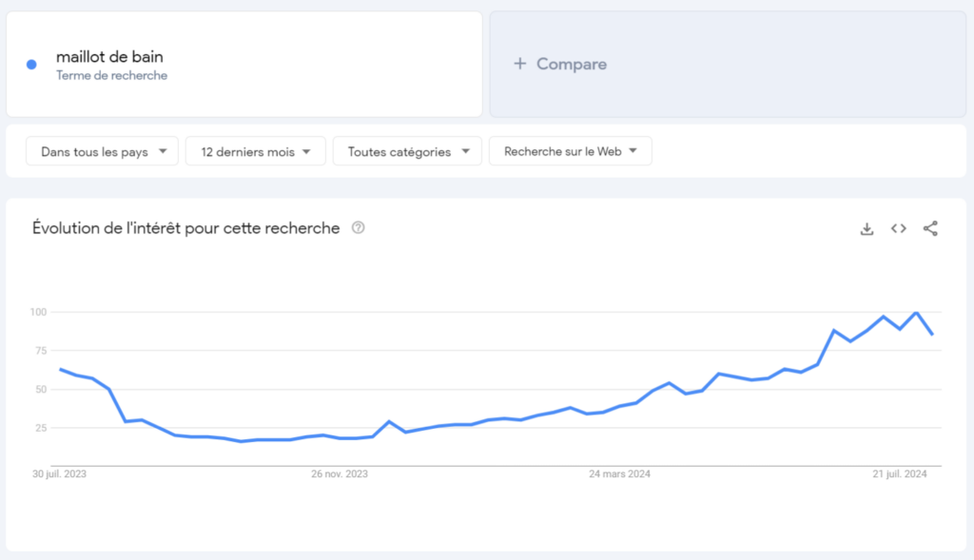Expand the "Recherche sur le Web" filter
This screenshot has width=974, height=560.
[x=570, y=151]
